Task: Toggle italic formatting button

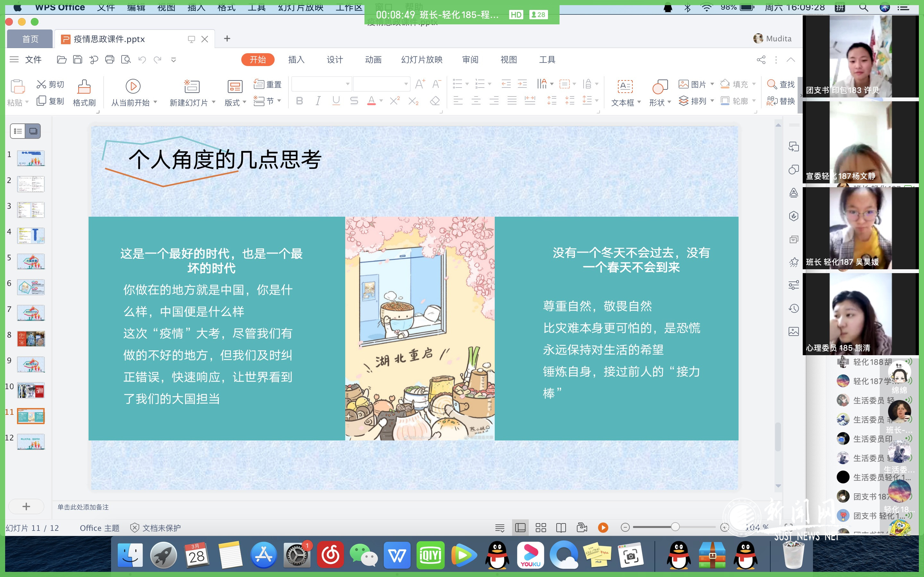Action: [318, 101]
